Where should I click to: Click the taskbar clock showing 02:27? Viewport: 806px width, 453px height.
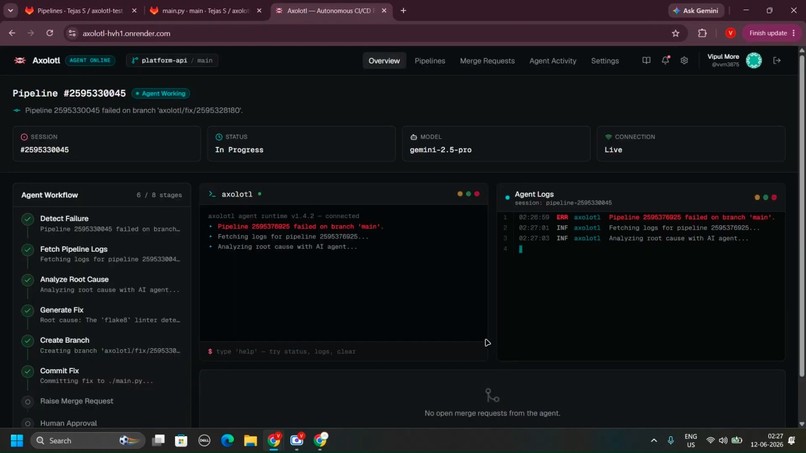coord(767,441)
